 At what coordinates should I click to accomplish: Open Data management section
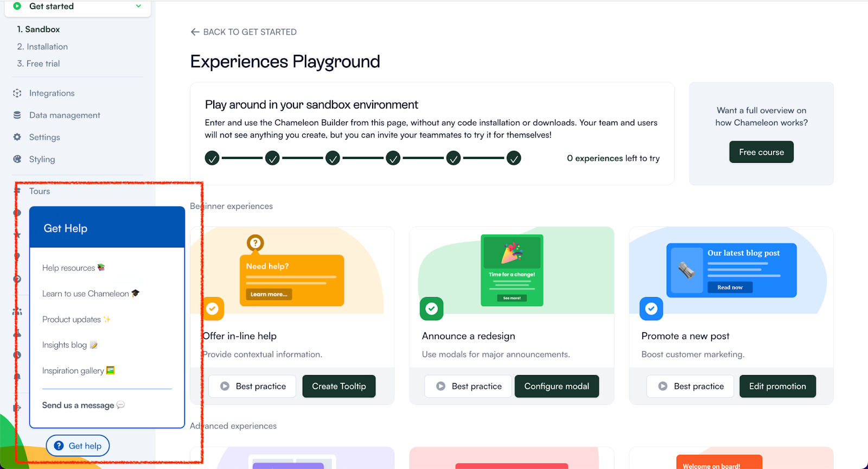[65, 115]
